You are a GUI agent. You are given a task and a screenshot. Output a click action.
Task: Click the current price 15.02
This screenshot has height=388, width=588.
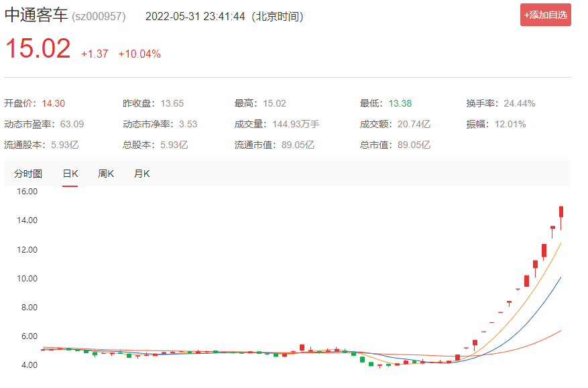38,48
